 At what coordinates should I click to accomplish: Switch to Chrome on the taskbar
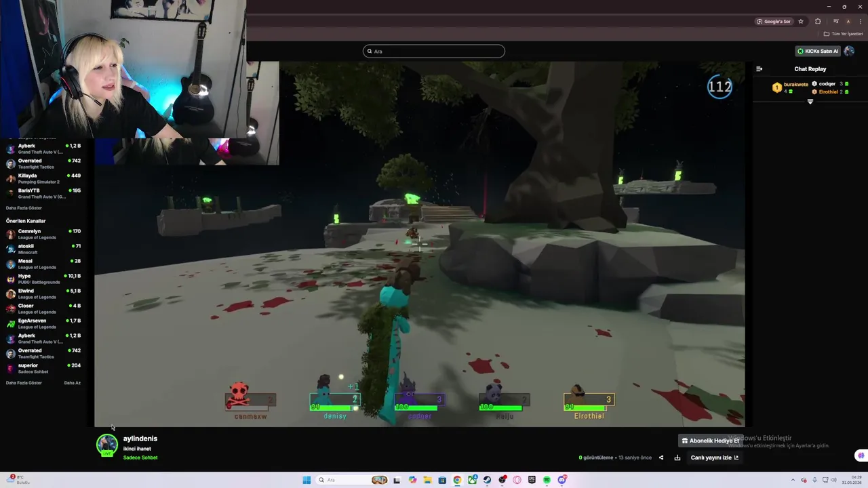point(457,480)
